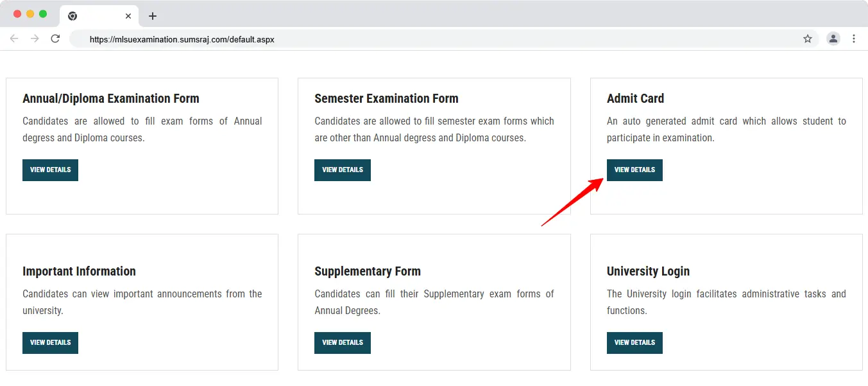Click the macOS green maximize window button
This screenshot has height=386, width=868.
43,14
